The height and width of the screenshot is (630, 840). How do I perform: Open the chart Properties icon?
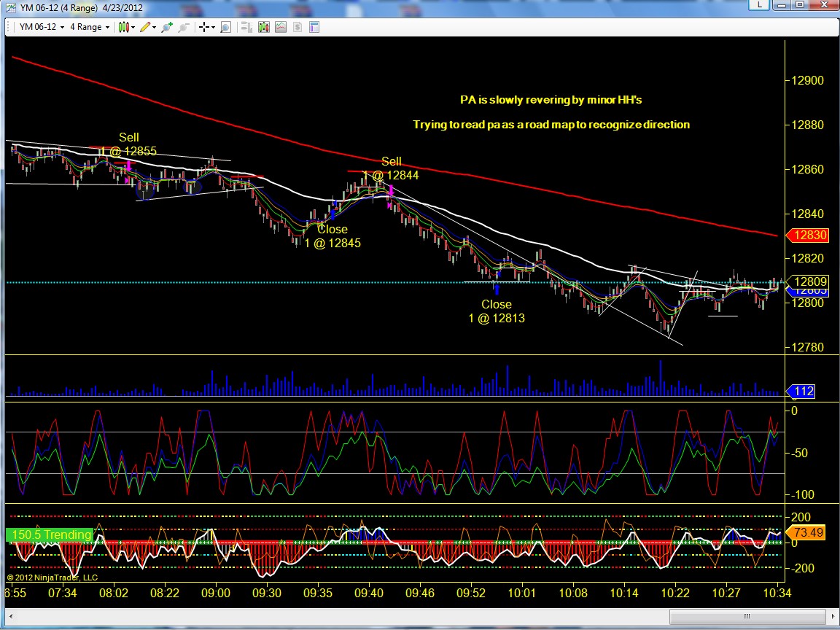[314, 27]
